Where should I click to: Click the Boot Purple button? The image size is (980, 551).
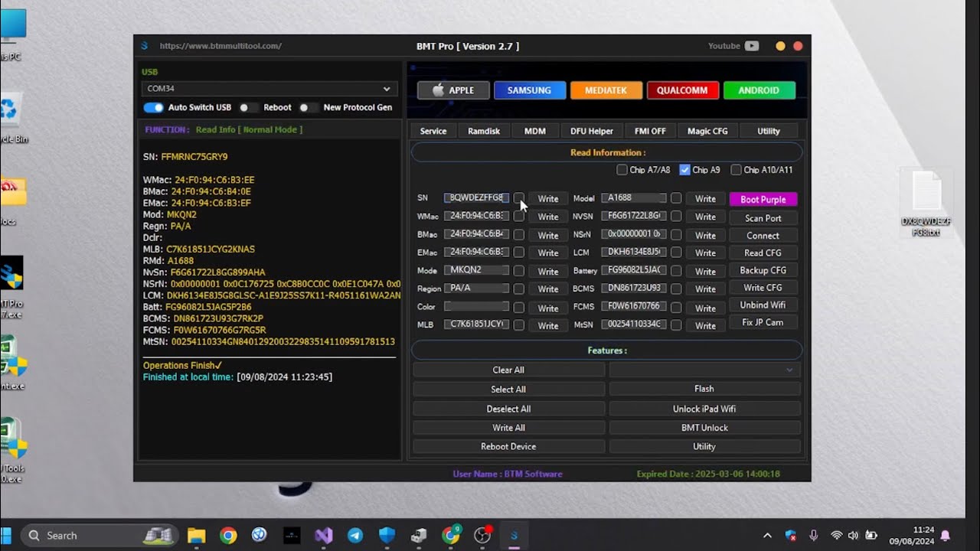(763, 200)
